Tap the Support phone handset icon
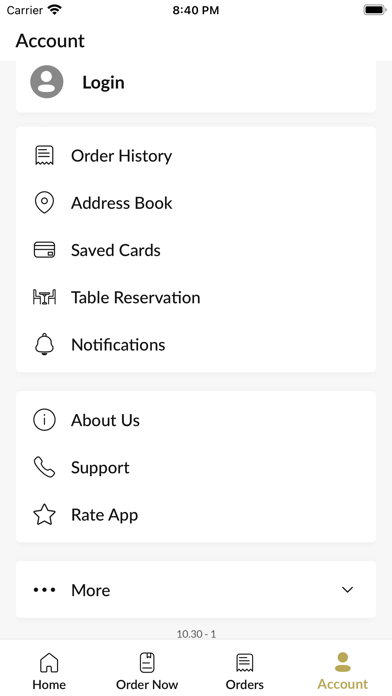Screen dimensions: 392x696 (44, 467)
